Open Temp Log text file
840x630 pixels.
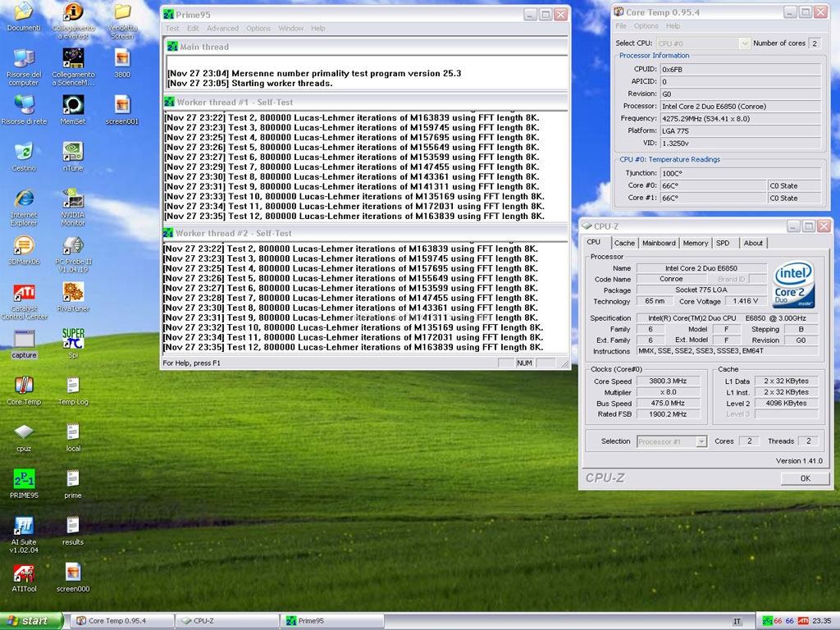tap(73, 390)
